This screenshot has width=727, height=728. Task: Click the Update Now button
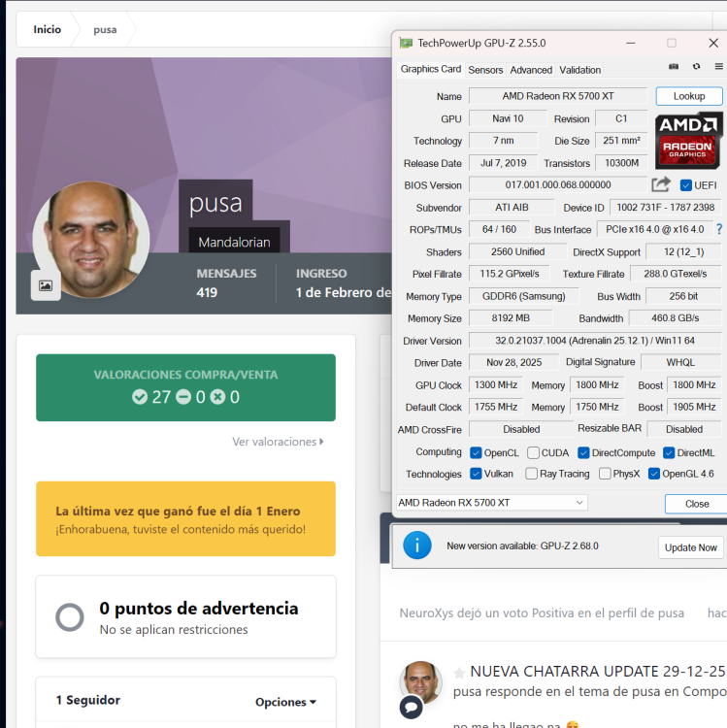(690, 547)
